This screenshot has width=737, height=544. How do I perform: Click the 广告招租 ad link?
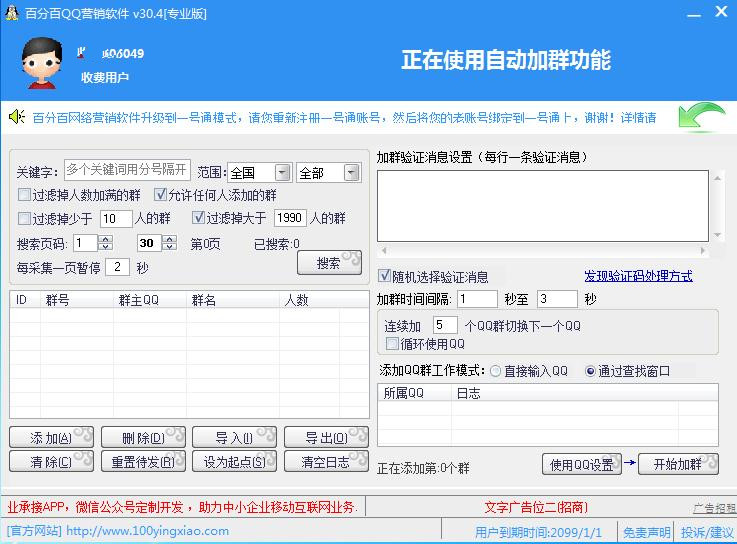tap(714, 508)
